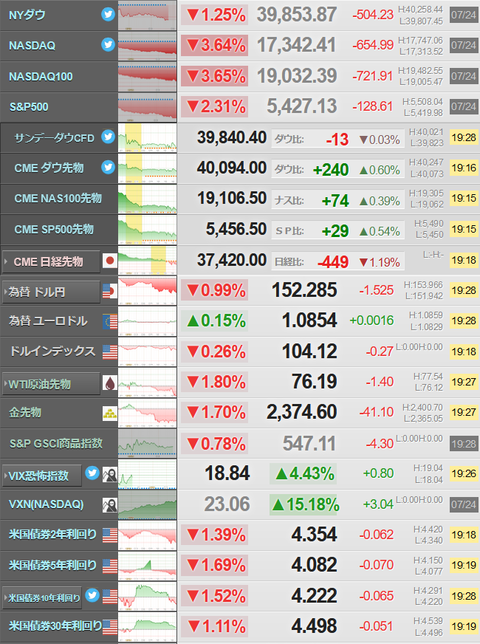Viewport: 480px width, 644px height.
Task: Click the oil drop icon beside WTI原油先物
Action: tap(110, 383)
